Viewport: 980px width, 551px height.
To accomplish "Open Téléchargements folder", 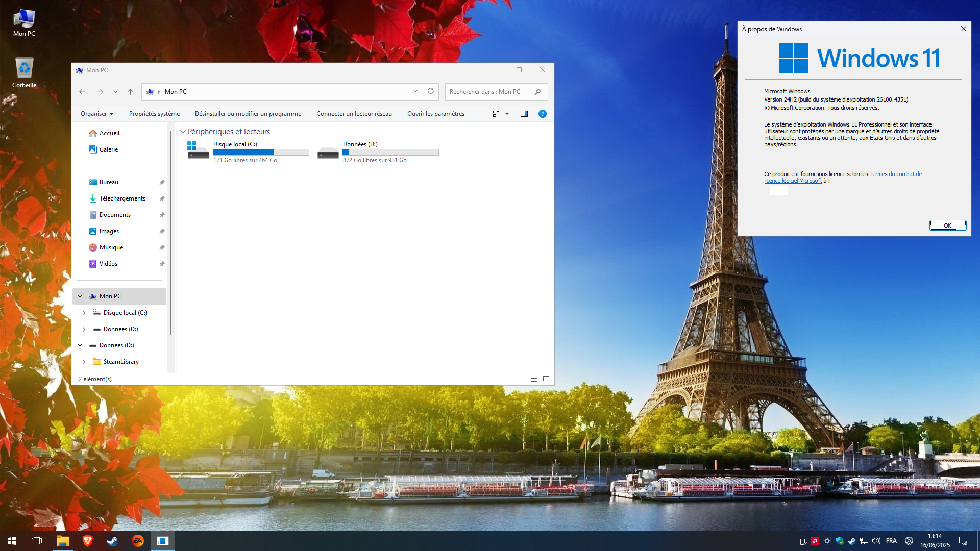I will 122,198.
